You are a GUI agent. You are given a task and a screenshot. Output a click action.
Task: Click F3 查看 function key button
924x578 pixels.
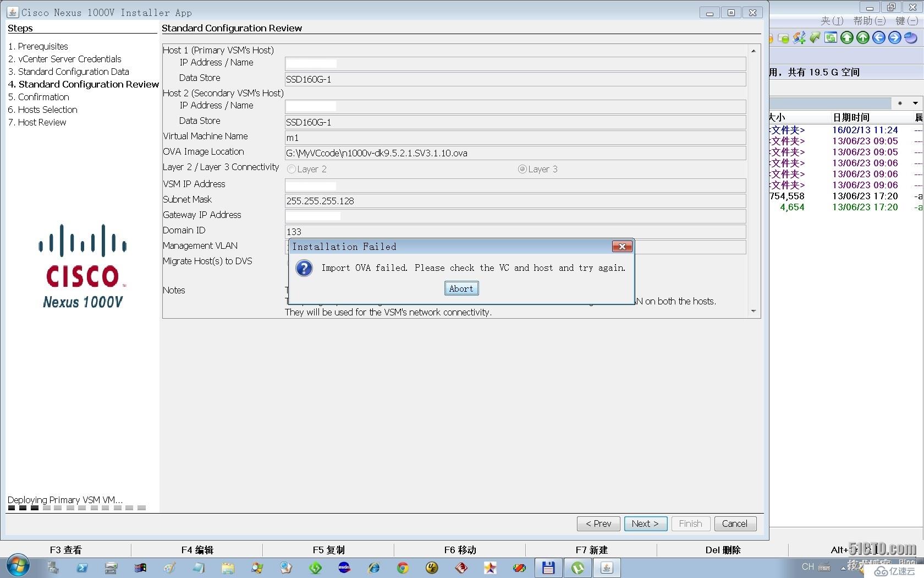[x=66, y=550]
